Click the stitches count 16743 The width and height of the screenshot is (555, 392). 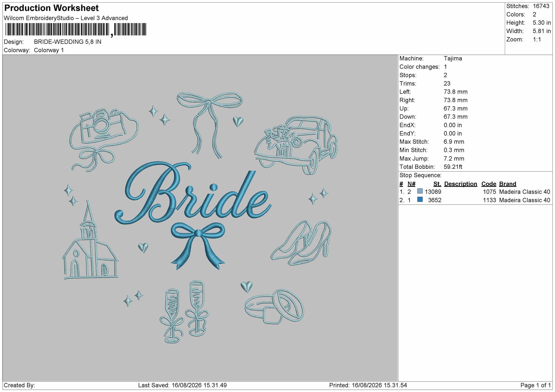point(541,6)
